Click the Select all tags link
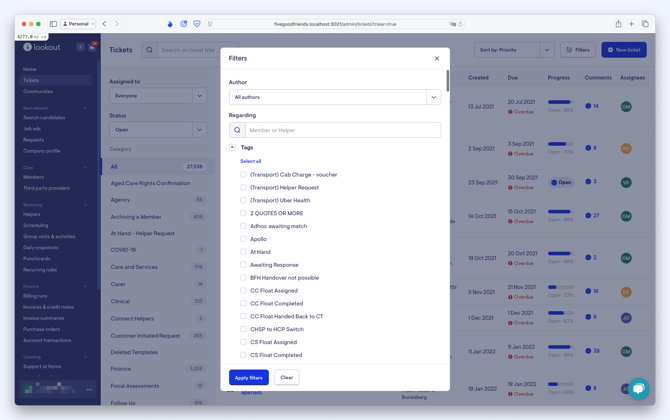Image resolution: width=670 pixels, height=420 pixels. click(250, 161)
